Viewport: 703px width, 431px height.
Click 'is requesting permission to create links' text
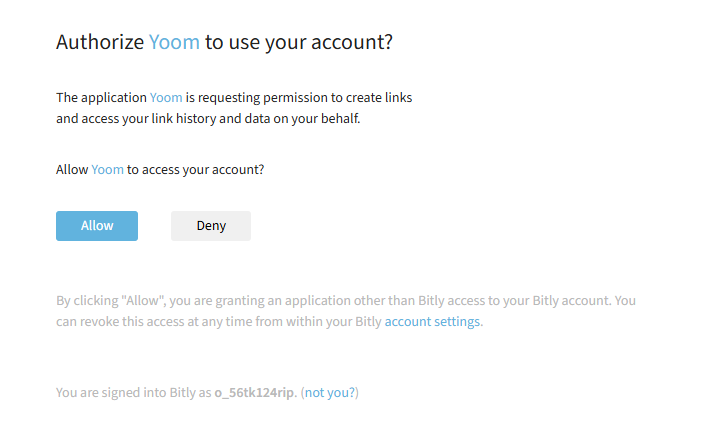pyautogui.click(x=299, y=98)
